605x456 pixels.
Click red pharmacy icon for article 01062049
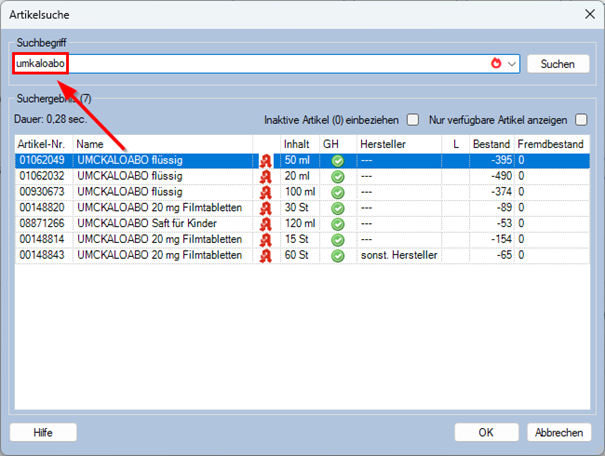[x=266, y=160]
